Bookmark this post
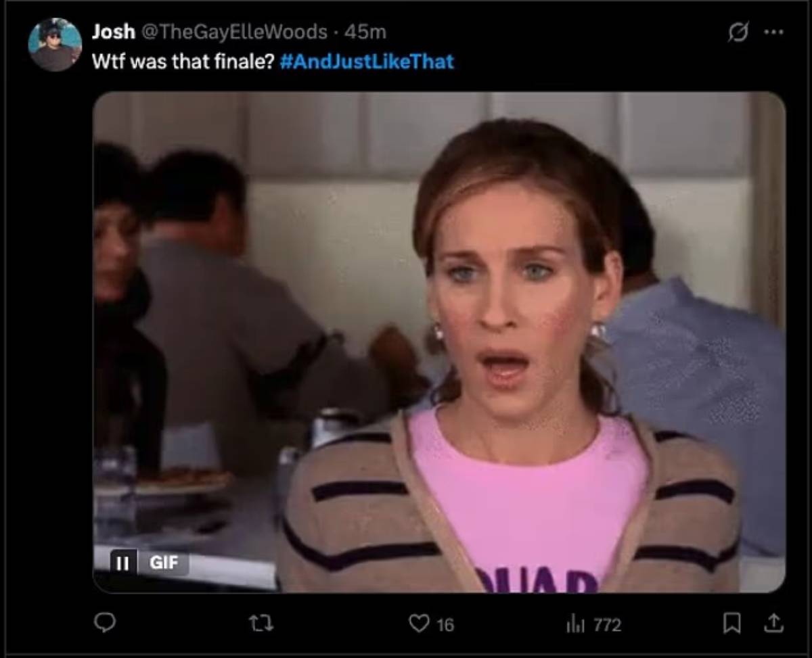The image size is (812, 658). click(x=731, y=624)
